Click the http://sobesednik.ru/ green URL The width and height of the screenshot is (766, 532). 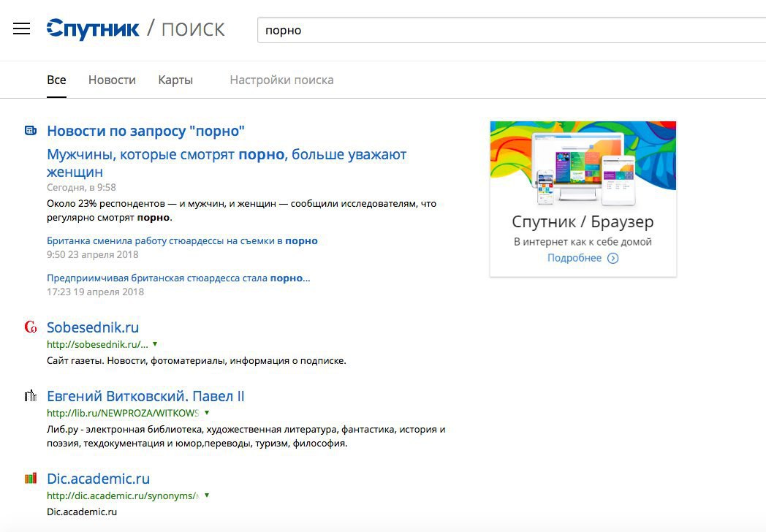tap(97, 344)
